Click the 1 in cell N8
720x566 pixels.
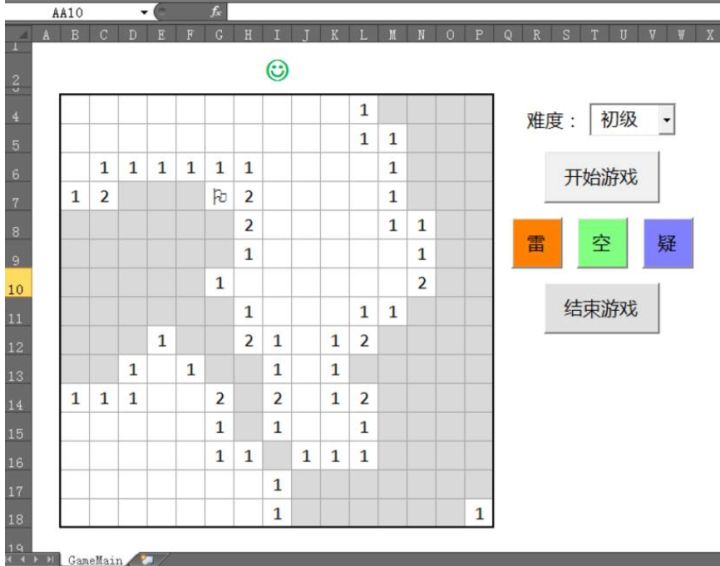pos(422,225)
